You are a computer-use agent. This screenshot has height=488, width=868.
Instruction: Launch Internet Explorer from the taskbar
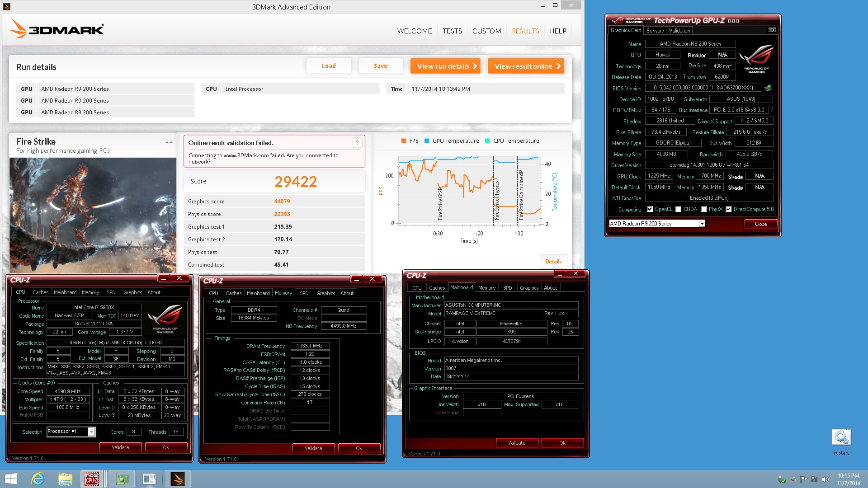tap(38, 479)
